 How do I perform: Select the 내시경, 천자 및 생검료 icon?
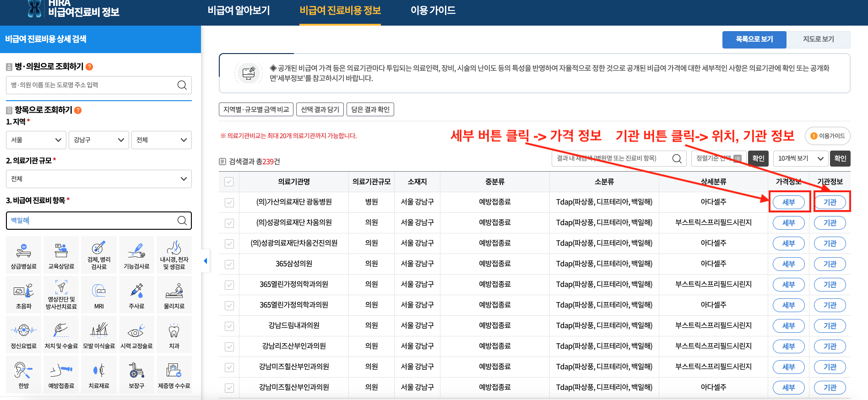click(174, 255)
